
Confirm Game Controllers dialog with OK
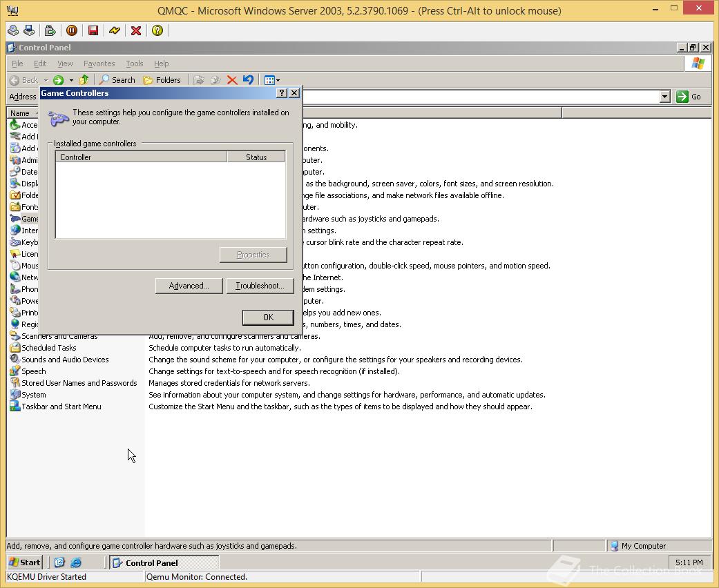click(x=268, y=317)
